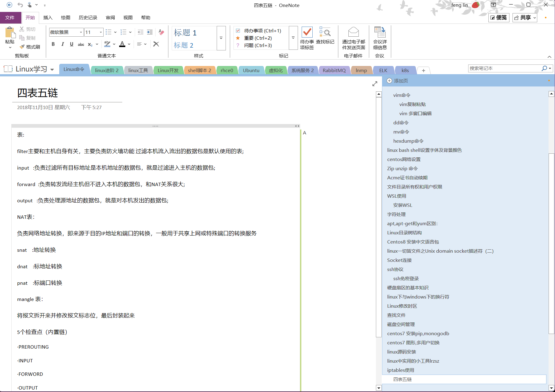
Task: Select the 格式刷 (Format Painter) tool
Action: click(x=30, y=46)
